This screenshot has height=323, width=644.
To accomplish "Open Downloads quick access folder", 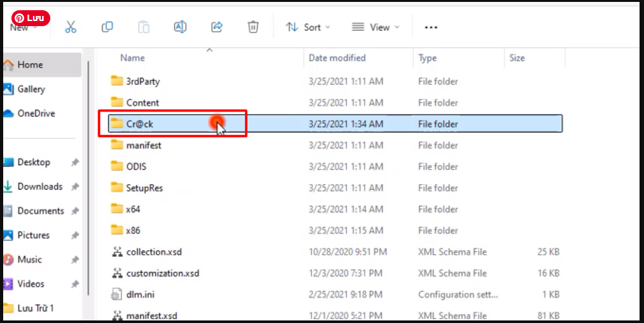I will tap(39, 187).
